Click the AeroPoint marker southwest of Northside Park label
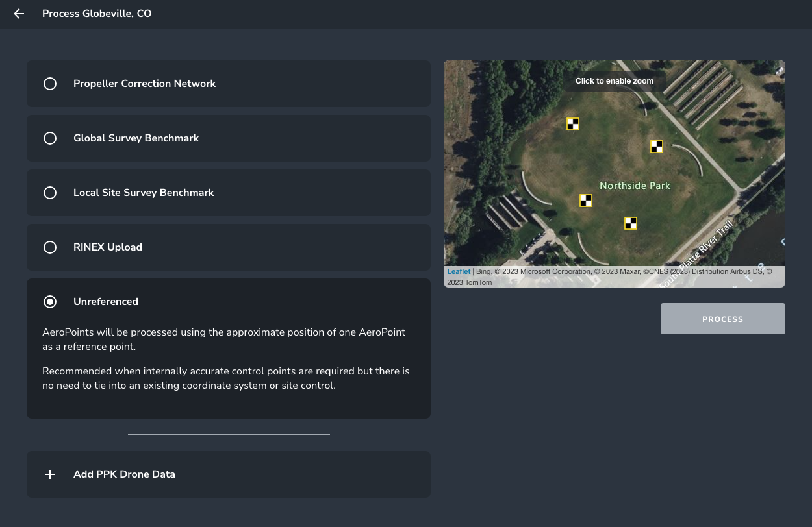The height and width of the screenshot is (527, 812). tap(586, 201)
